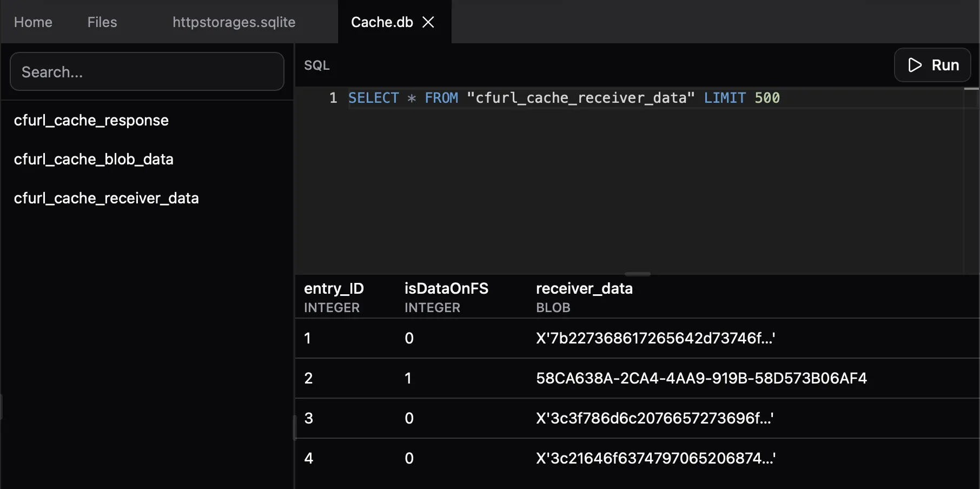The image size is (980, 489).
Task: Select the Cache.db tab
Action: [x=381, y=22]
